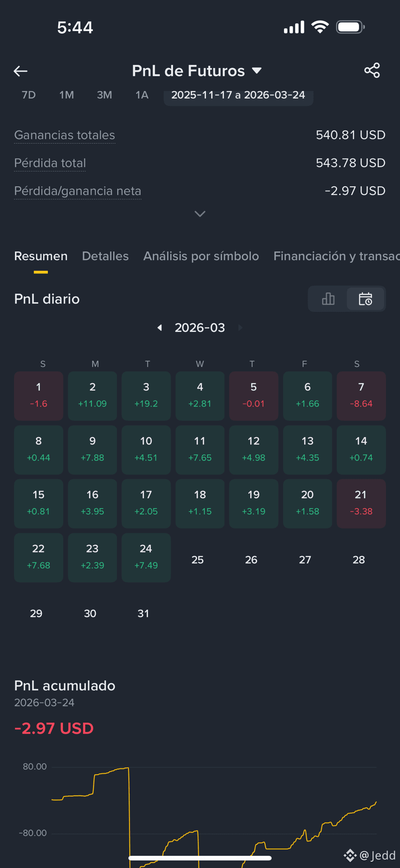Tap the back arrow icon
Screen dimensions: 400x868
click(x=20, y=71)
